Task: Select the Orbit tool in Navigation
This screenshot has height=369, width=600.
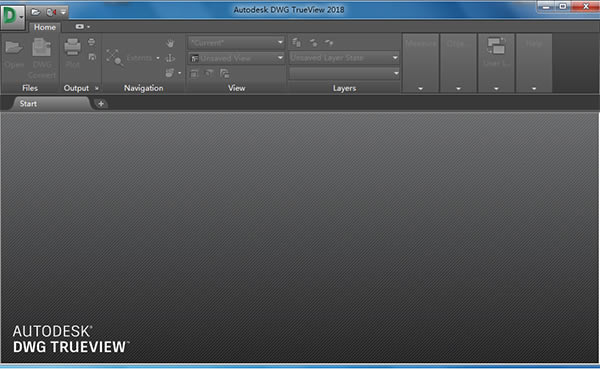Action: [x=170, y=58]
